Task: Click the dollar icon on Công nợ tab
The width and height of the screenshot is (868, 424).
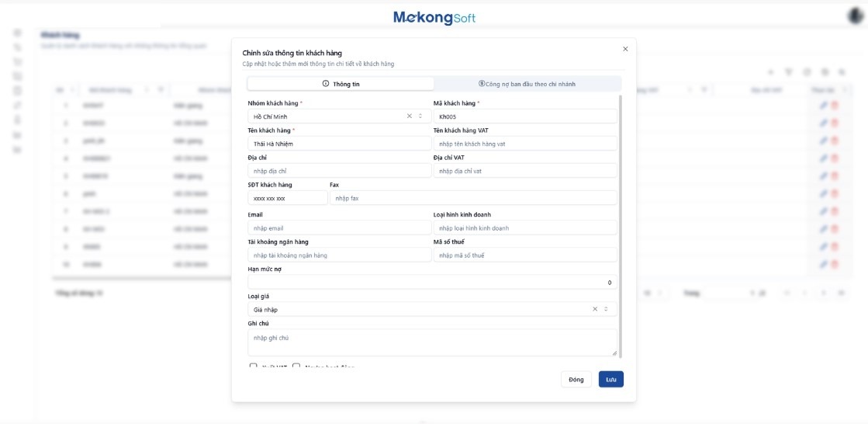Action: (x=482, y=84)
